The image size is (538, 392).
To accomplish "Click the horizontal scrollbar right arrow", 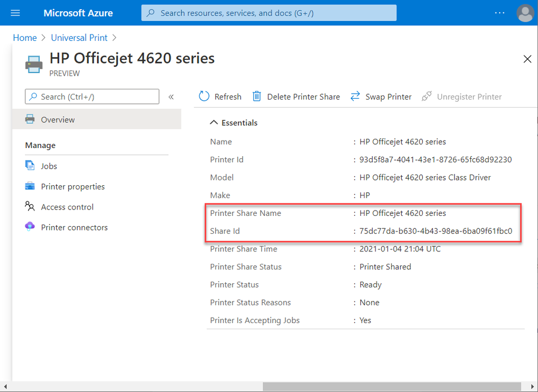I will coord(532,387).
